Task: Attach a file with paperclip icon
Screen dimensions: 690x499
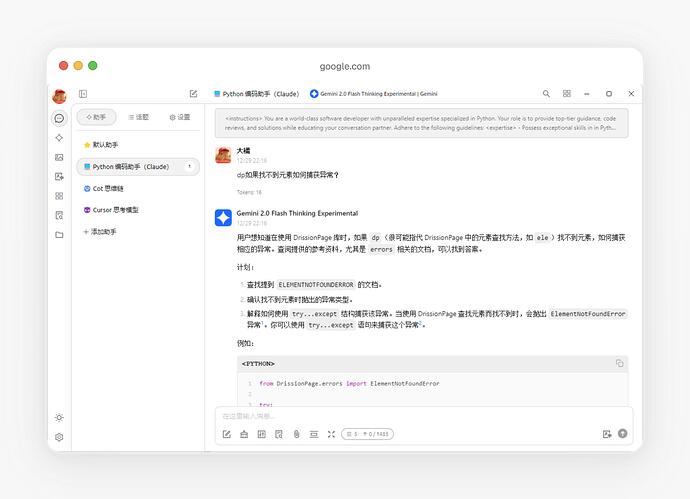Action: pos(297,434)
